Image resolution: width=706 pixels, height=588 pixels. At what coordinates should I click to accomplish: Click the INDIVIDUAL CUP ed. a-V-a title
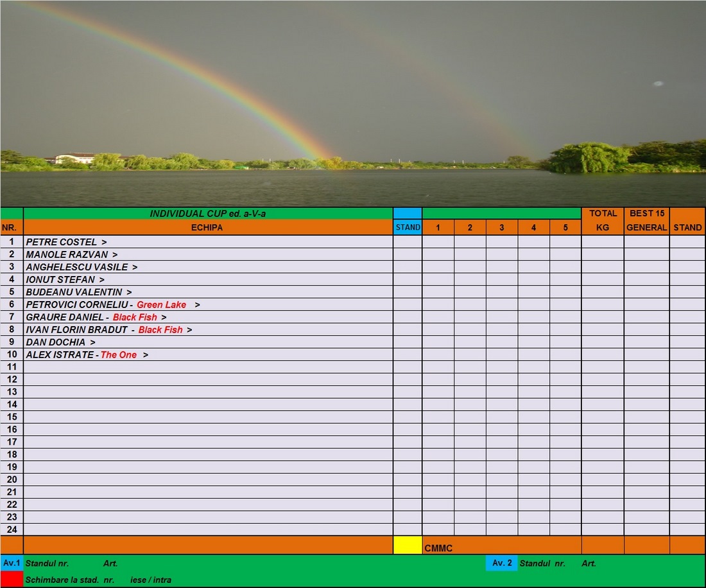(x=207, y=213)
